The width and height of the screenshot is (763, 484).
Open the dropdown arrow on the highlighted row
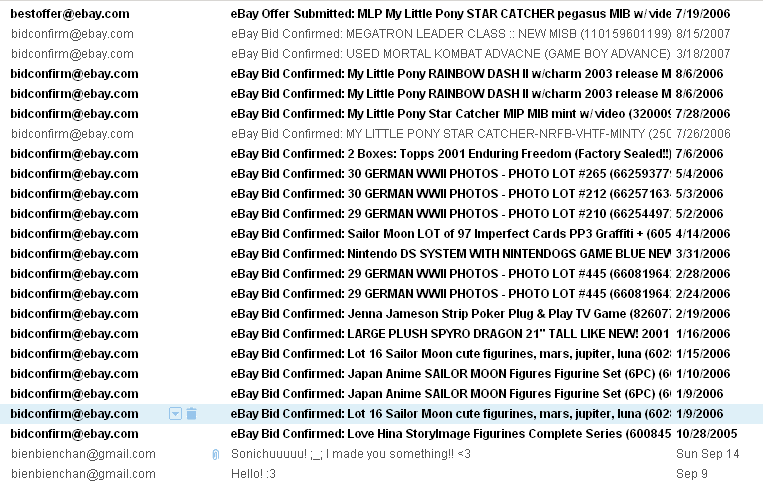click(175, 414)
